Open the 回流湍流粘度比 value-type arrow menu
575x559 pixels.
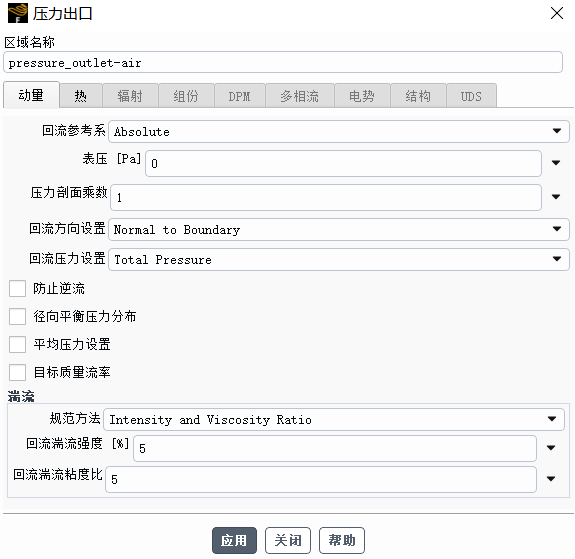pos(551,479)
